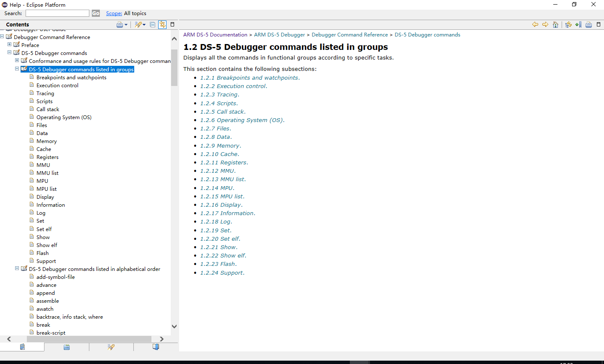Collapse all topics in the Contents tree
The width and height of the screenshot is (604, 364).
point(153,25)
